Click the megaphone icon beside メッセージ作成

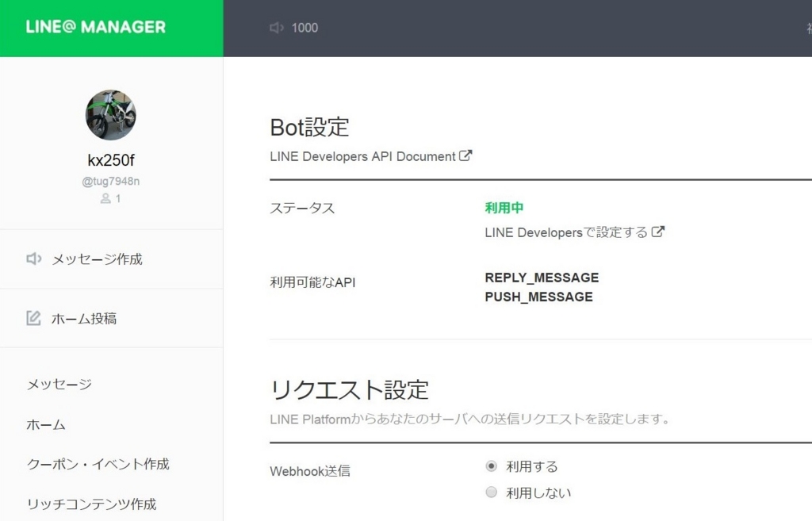point(33,259)
